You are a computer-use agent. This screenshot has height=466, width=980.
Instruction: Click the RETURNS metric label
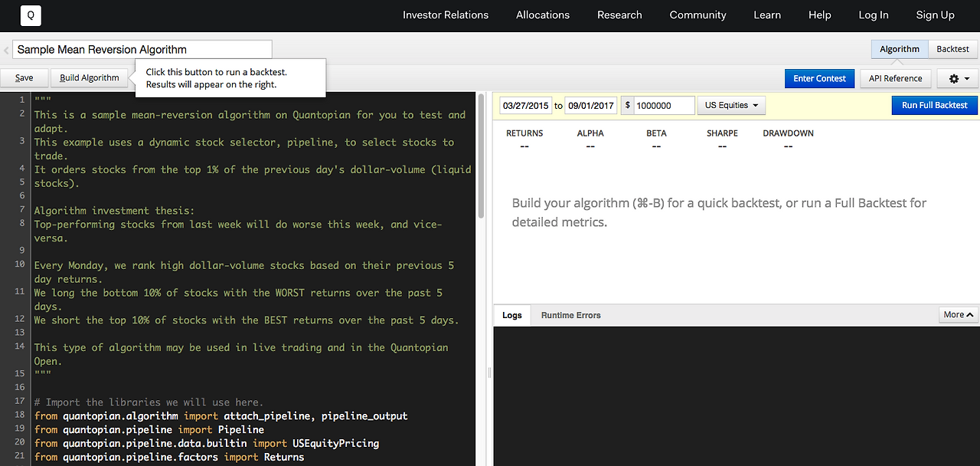[x=524, y=133]
